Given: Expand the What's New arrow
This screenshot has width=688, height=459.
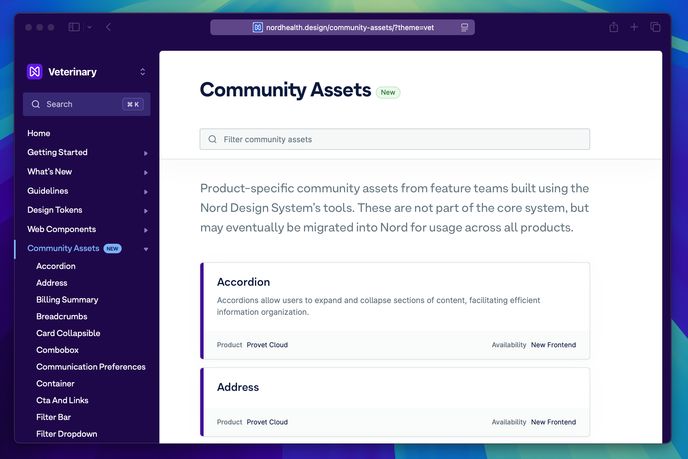Looking at the screenshot, I should point(146,172).
